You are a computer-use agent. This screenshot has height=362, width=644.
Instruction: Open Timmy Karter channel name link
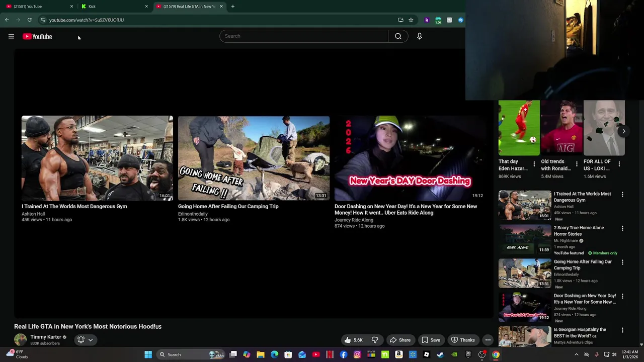46,337
